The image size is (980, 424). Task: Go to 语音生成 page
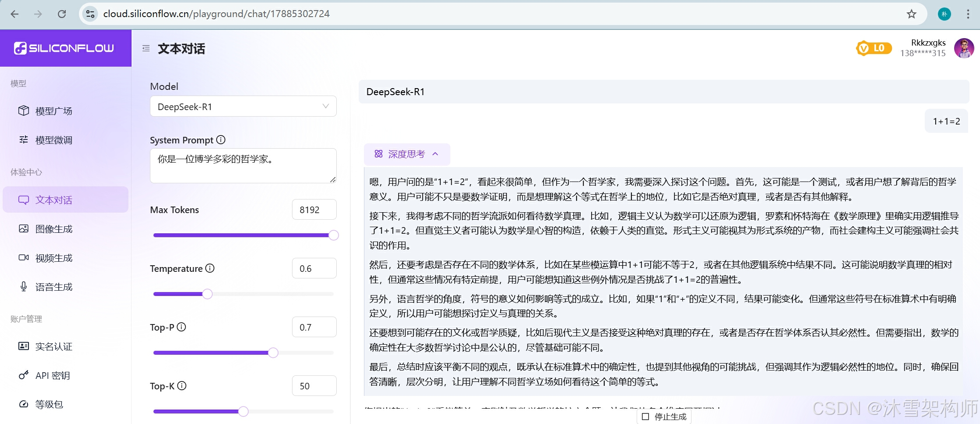(x=66, y=287)
